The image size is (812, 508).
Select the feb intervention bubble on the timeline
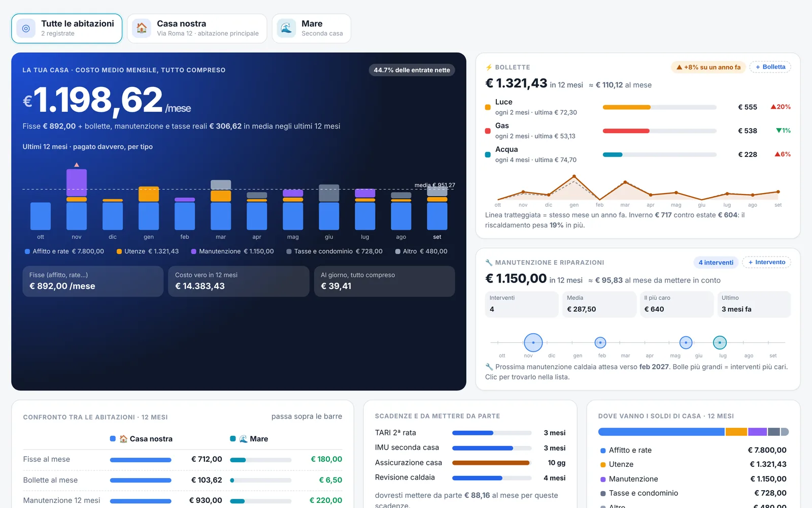coord(600,342)
